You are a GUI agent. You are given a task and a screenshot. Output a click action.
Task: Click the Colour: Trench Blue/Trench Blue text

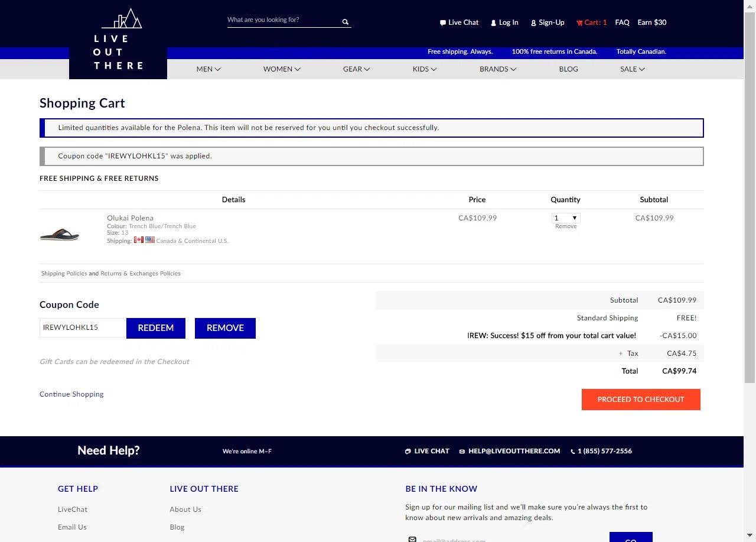pyautogui.click(x=151, y=226)
